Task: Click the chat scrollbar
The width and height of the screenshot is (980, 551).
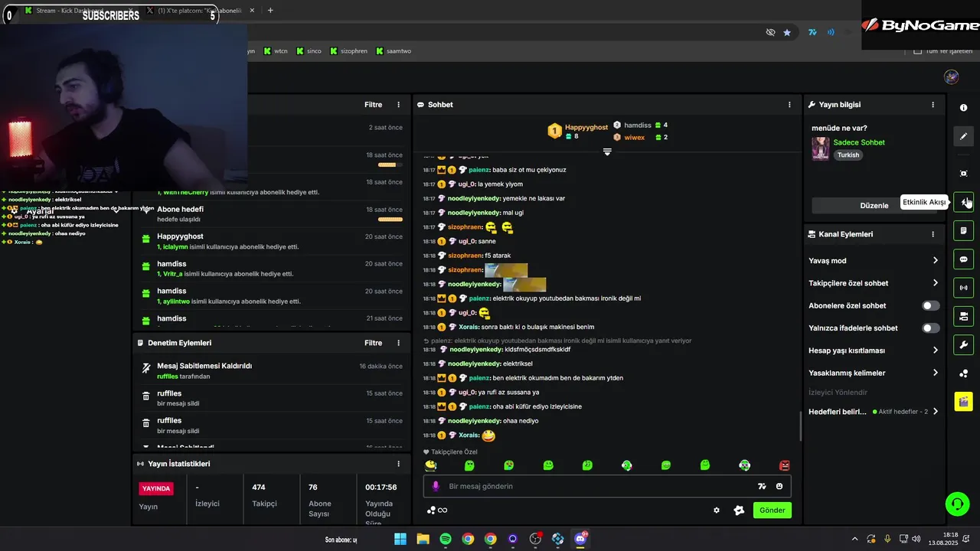Action: pos(801,426)
